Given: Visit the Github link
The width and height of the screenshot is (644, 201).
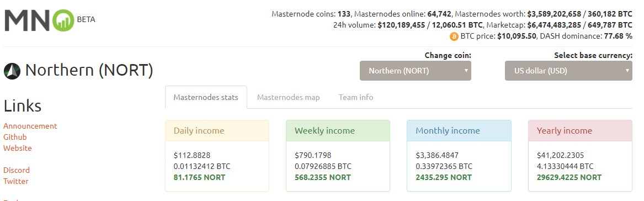Looking at the screenshot, I should click(x=15, y=137).
